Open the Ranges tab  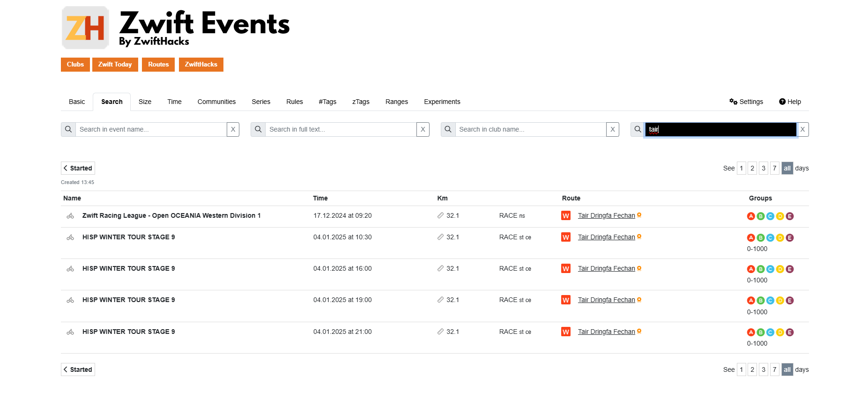pyautogui.click(x=397, y=102)
